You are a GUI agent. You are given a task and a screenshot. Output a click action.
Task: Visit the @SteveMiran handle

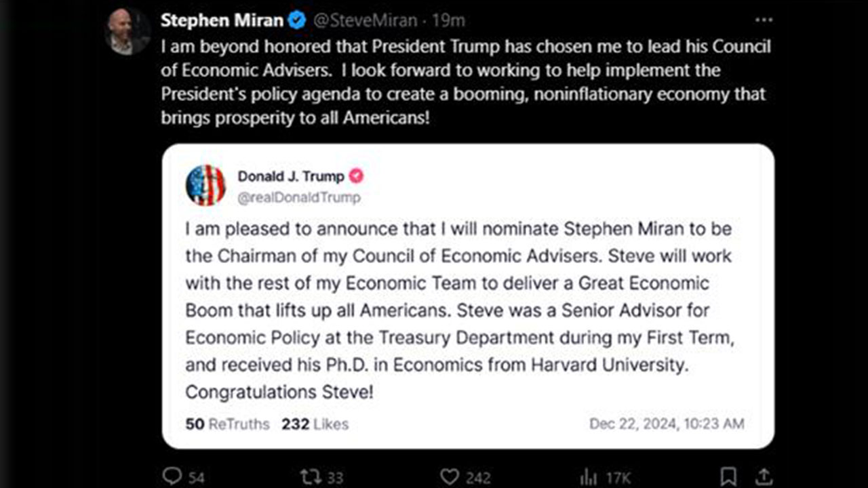pos(364,21)
